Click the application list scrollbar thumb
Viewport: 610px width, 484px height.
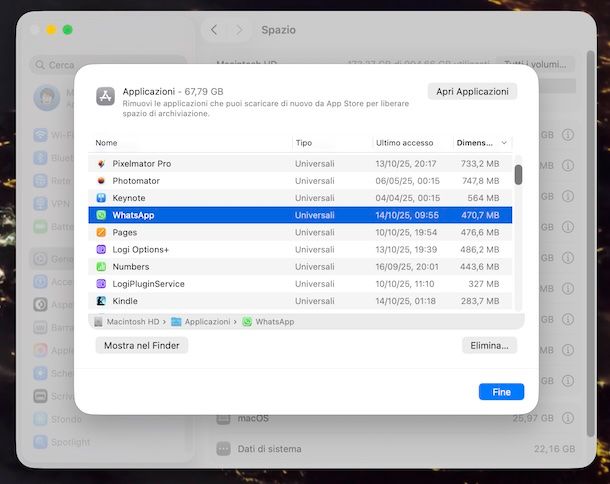518,175
